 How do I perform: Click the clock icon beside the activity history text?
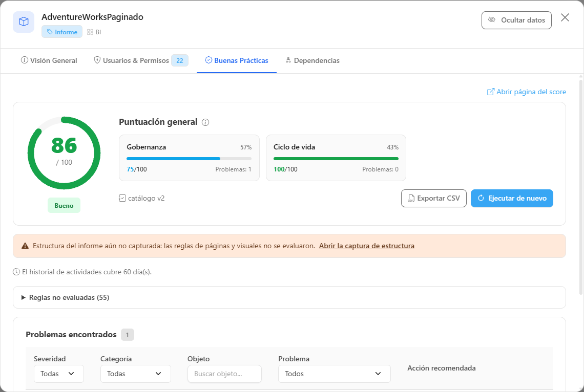(x=16, y=272)
